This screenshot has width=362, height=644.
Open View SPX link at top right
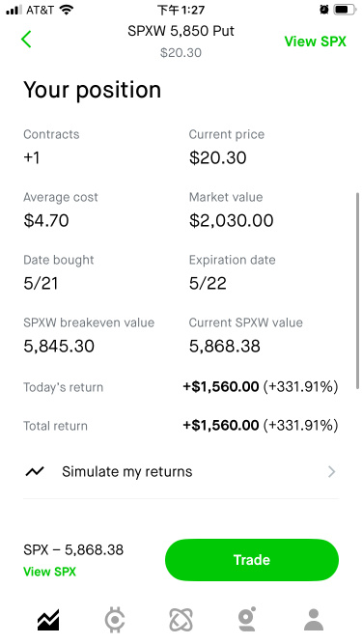[316, 42]
